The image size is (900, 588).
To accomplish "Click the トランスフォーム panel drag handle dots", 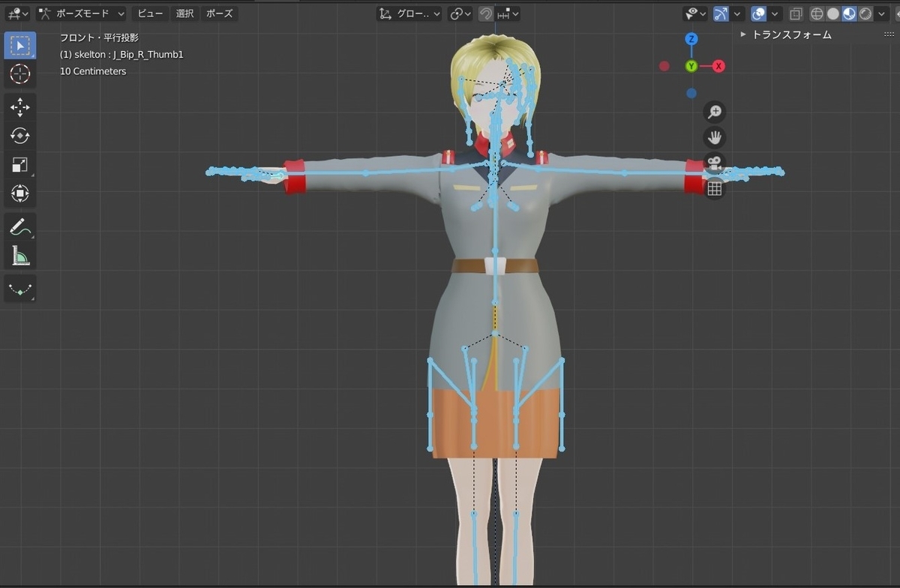I will coord(889,34).
